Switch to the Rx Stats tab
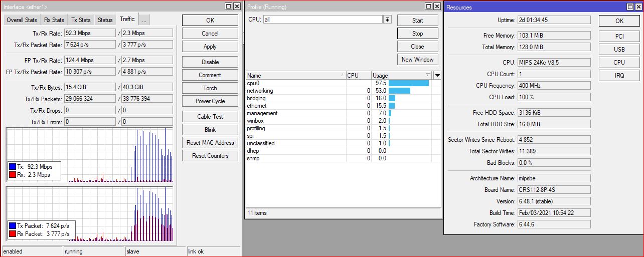Image resolution: width=644 pixels, height=257 pixels. (54, 20)
